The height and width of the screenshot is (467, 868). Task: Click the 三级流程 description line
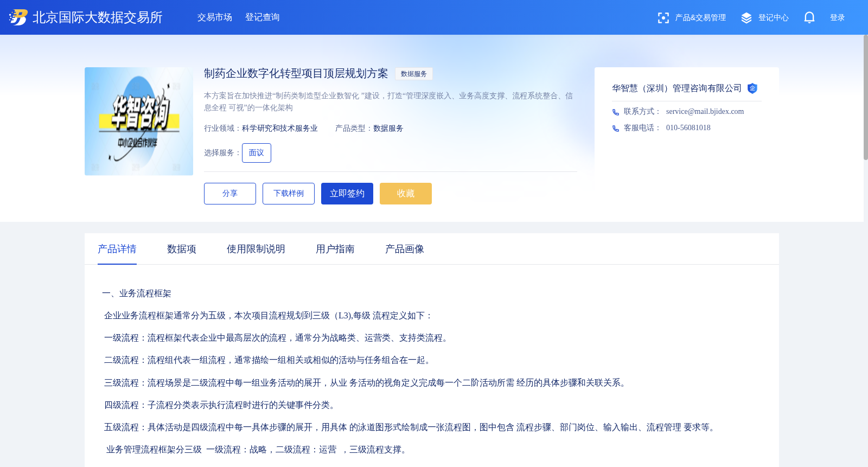click(367, 383)
